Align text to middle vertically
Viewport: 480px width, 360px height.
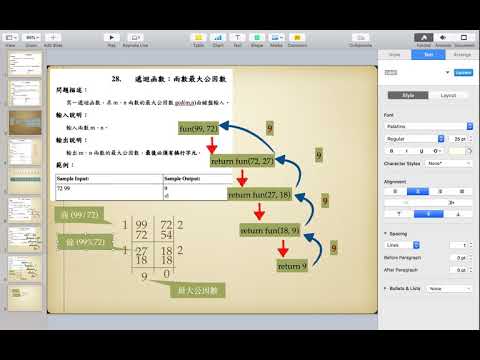click(x=429, y=214)
